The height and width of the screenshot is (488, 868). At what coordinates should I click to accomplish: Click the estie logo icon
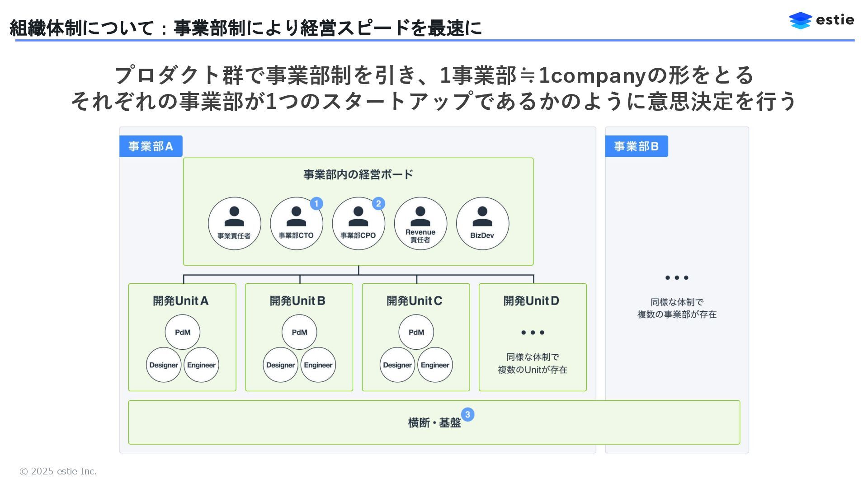[x=800, y=20]
